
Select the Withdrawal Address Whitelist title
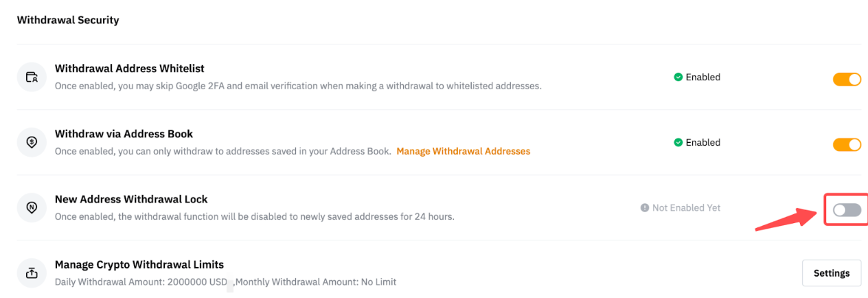pyautogui.click(x=130, y=69)
